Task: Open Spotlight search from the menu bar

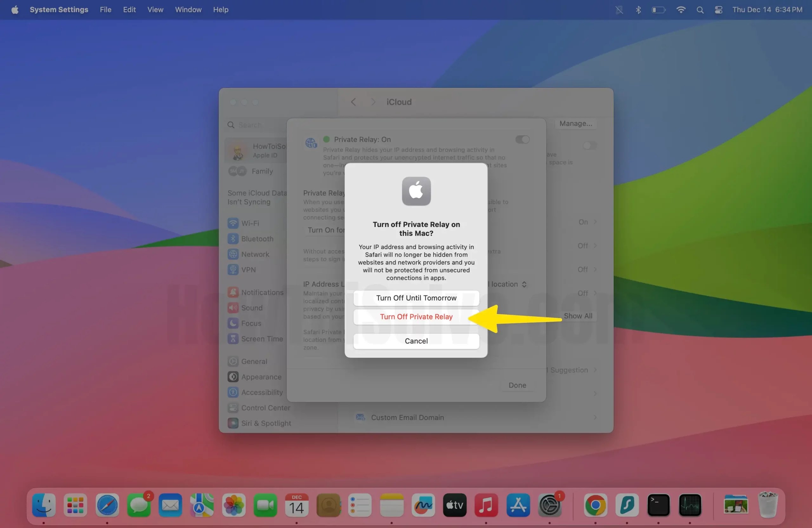Action: 700,10
